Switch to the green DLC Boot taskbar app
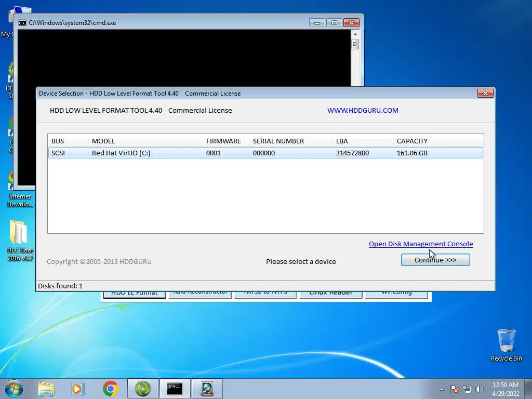Screen dimensions: 532x399 coord(143,389)
